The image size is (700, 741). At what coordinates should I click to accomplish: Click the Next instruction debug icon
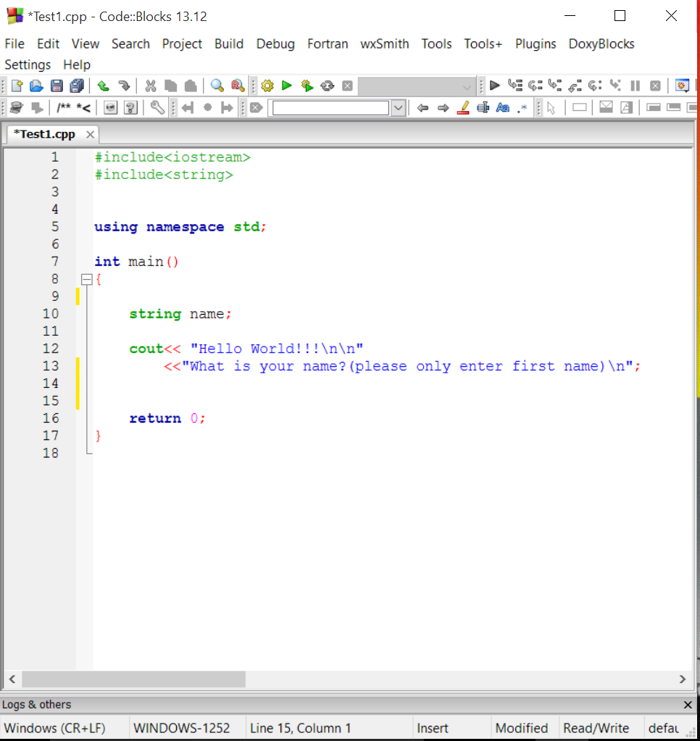pyautogui.click(x=595, y=86)
